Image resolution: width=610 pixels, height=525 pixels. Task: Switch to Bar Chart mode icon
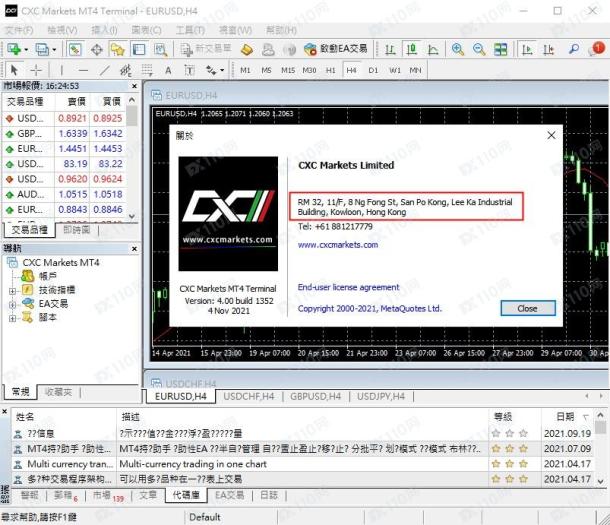click(x=390, y=49)
